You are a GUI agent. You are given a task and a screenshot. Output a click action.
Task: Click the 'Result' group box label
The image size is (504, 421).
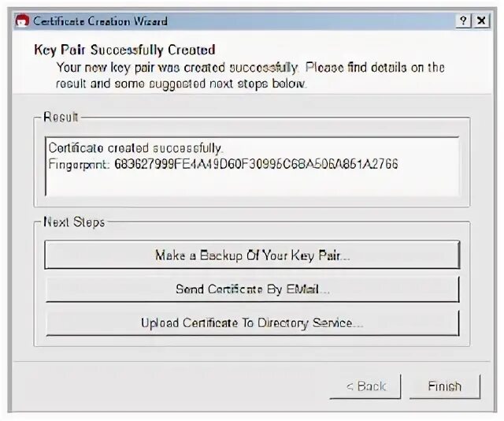[x=61, y=117]
